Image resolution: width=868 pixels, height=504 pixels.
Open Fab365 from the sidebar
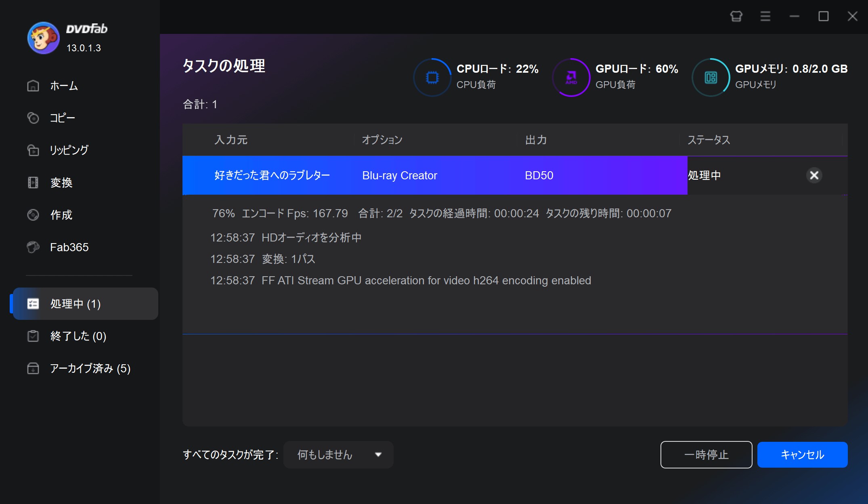[69, 247]
